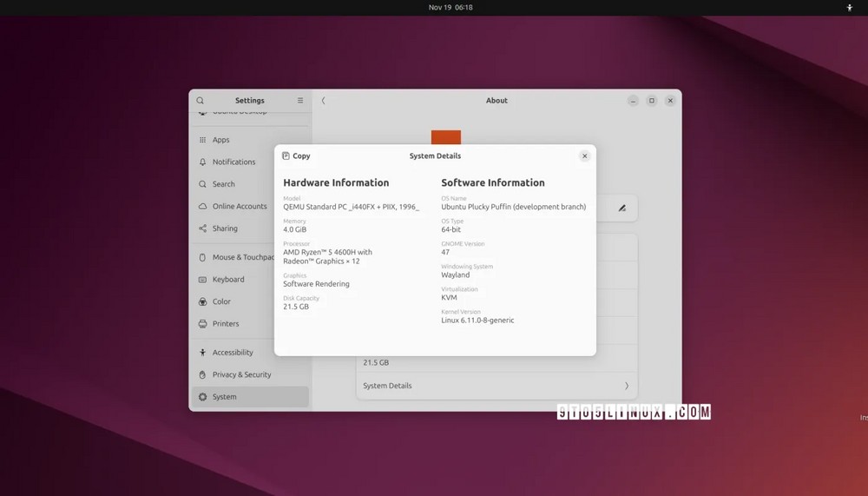Click the 4.0 GiB memory value
Screen dimensions: 868x496
coord(294,229)
